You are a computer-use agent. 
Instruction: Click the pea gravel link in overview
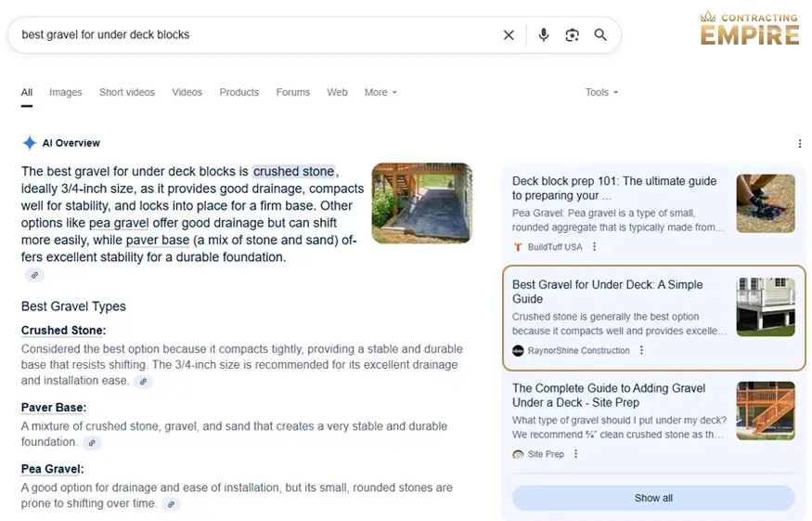tap(119, 223)
